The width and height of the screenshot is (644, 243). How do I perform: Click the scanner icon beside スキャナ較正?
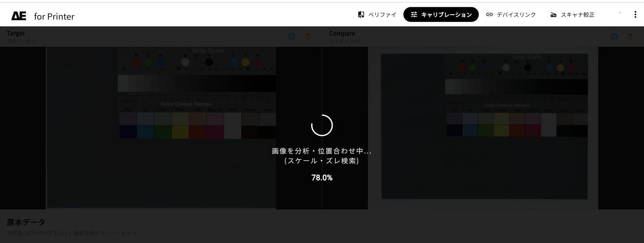(x=553, y=14)
